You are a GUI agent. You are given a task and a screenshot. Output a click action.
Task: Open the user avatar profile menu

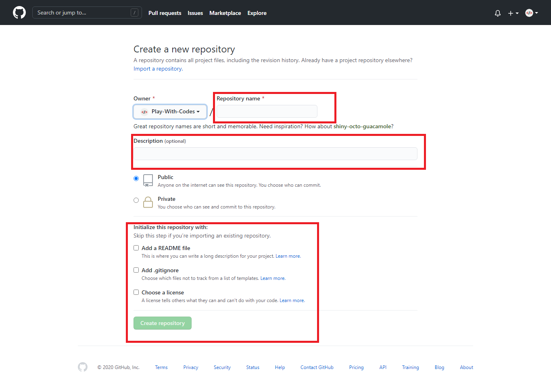pos(532,13)
